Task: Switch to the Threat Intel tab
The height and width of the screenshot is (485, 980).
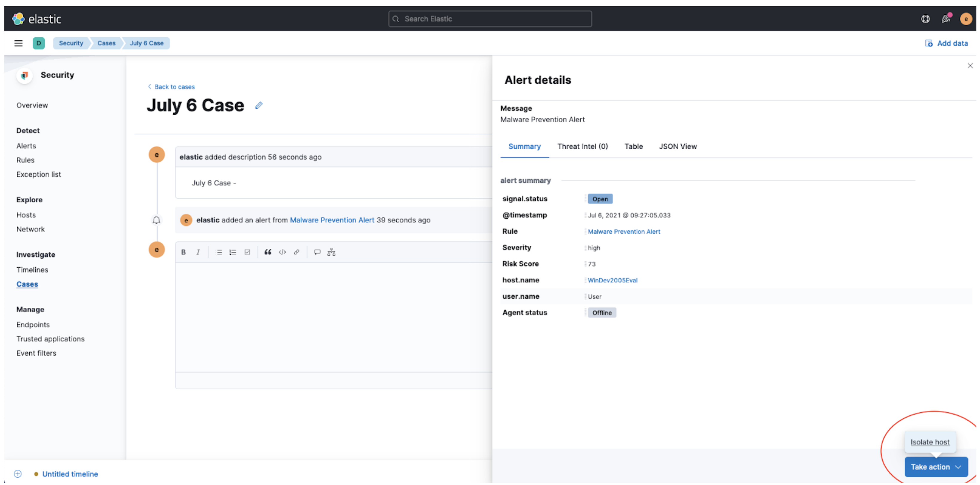Action: 582,146
